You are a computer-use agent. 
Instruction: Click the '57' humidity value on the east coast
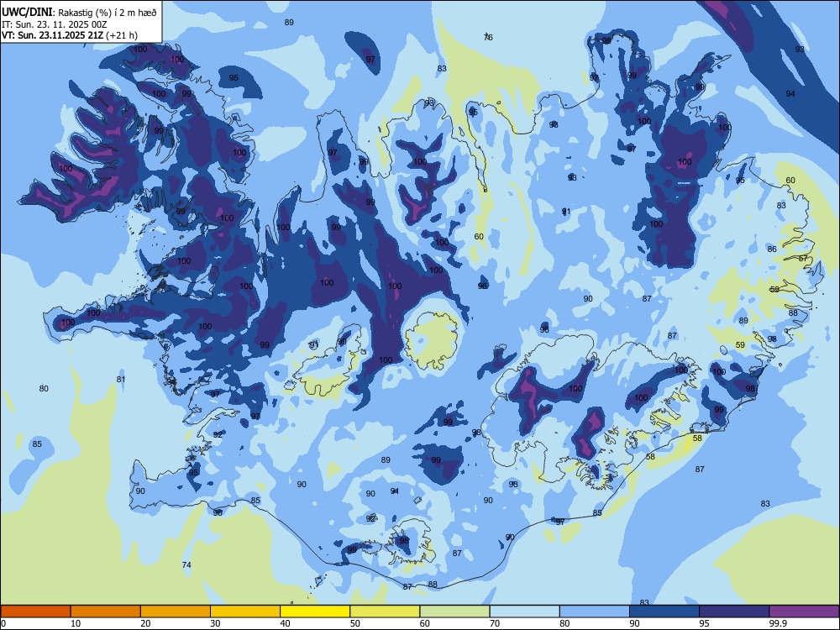803,258
